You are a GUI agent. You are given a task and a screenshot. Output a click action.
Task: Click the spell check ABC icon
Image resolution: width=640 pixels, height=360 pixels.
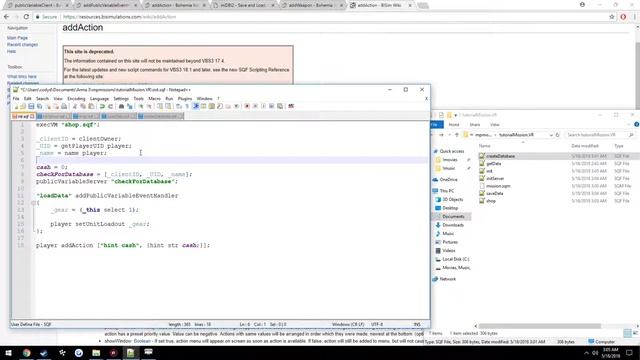[291, 106]
